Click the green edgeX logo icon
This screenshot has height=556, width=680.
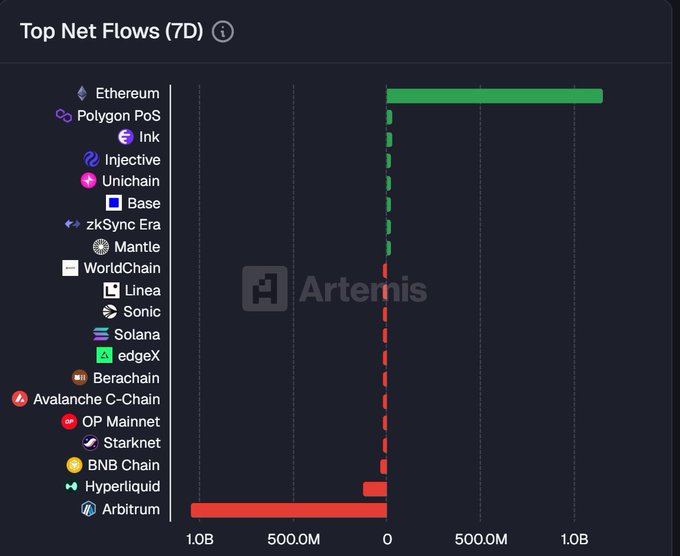point(104,356)
